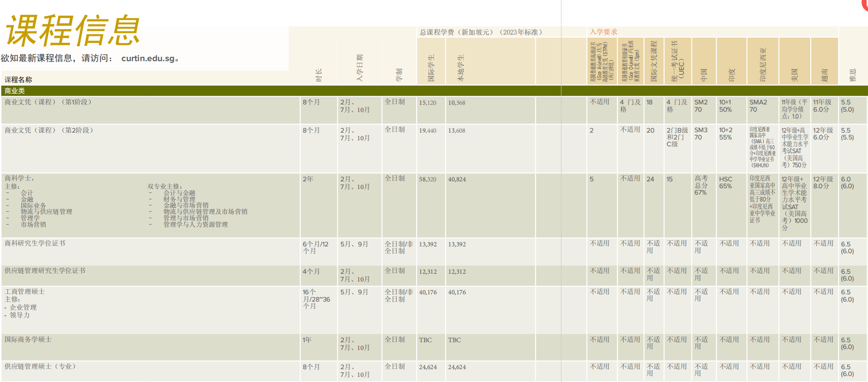
Task: Select the 领导力 major under 工商管理硕士
Action: point(20,315)
